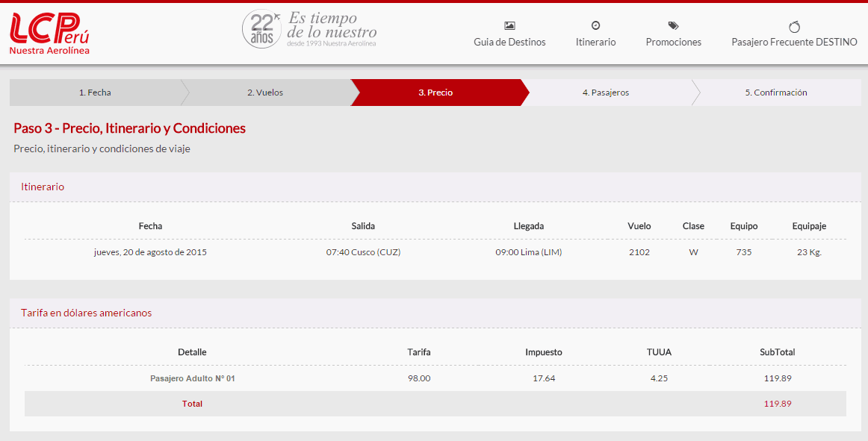Click the Pasajero Adulto N° 01 row label
868x441 pixels.
[192, 378]
